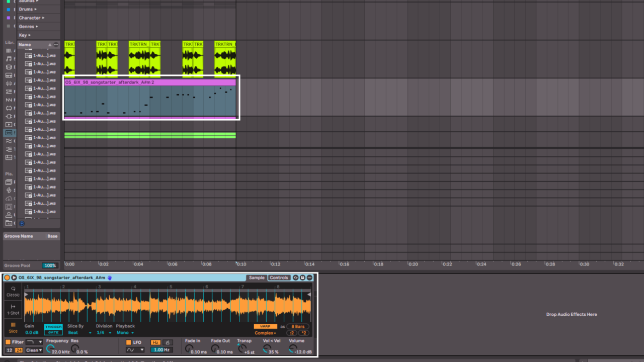Open the LFO waveform dropdown
This screenshot has height=362, width=644.
[135, 350]
